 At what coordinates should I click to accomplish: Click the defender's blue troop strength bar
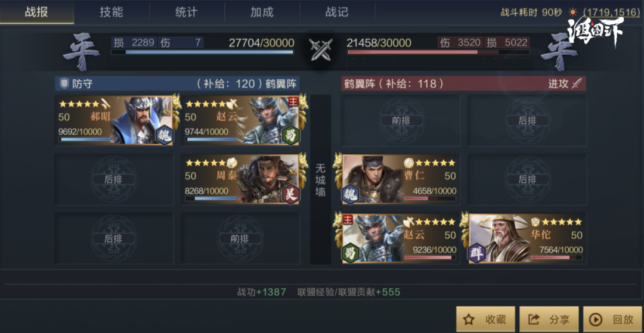(x=202, y=52)
